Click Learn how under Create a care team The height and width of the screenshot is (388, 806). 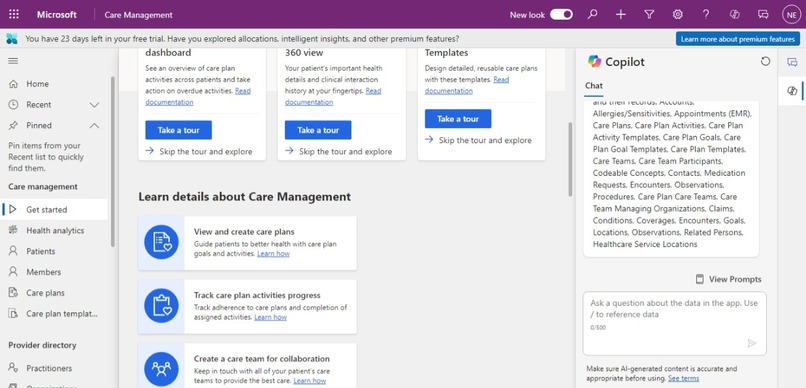tap(310, 381)
